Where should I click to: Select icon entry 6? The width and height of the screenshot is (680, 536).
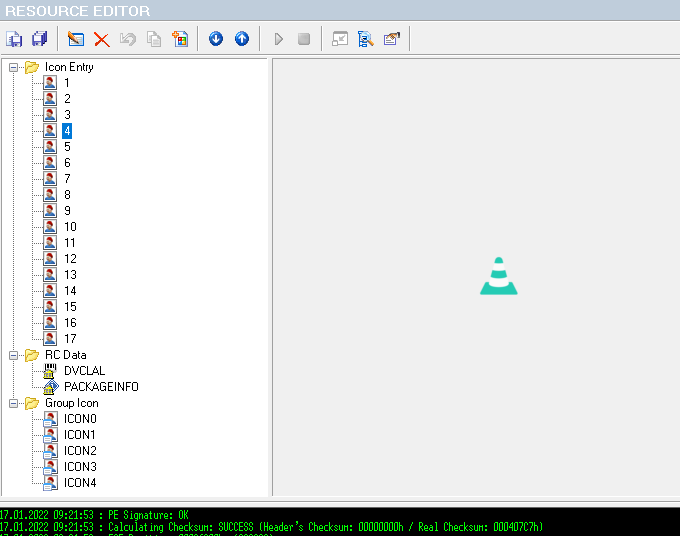pos(67,163)
